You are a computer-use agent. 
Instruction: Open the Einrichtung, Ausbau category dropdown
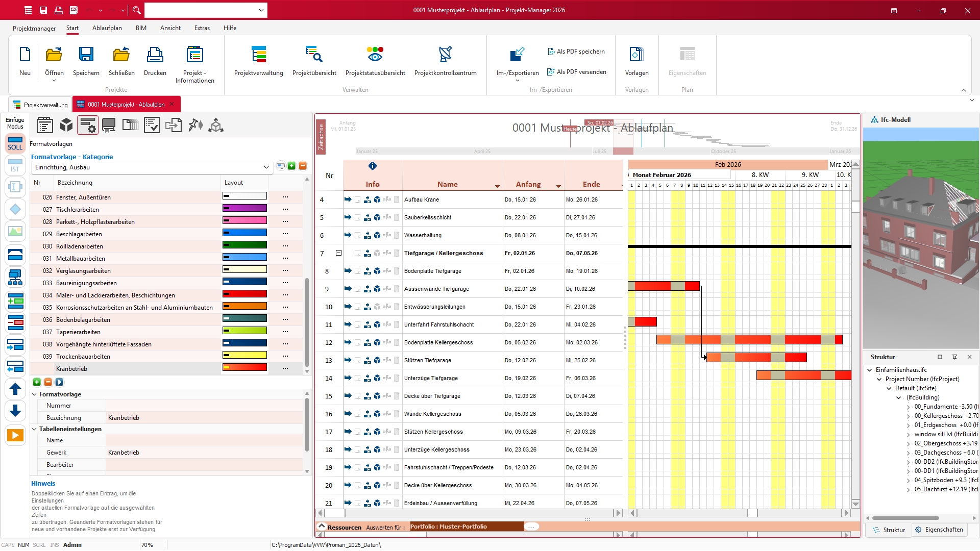coord(266,167)
